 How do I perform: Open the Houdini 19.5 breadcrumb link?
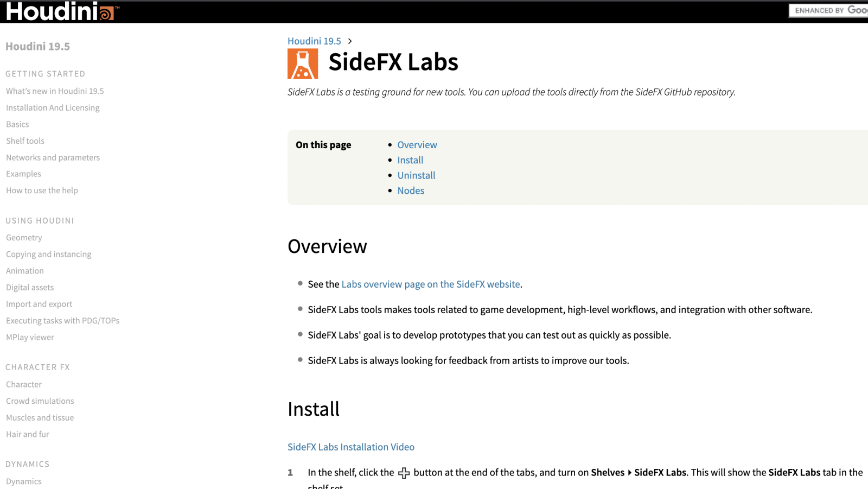[314, 41]
